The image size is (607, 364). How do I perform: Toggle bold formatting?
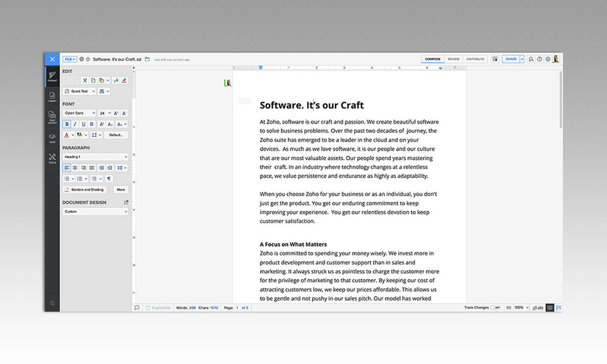click(67, 124)
